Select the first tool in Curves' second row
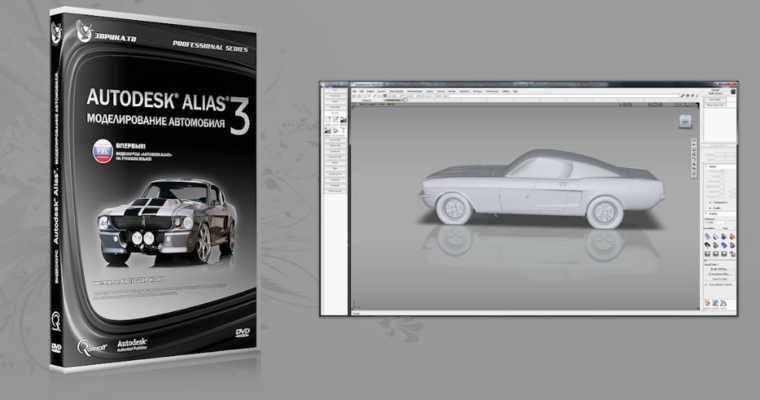Viewport: 760px width, 400px height. pyautogui.click(x=328, y=130)
